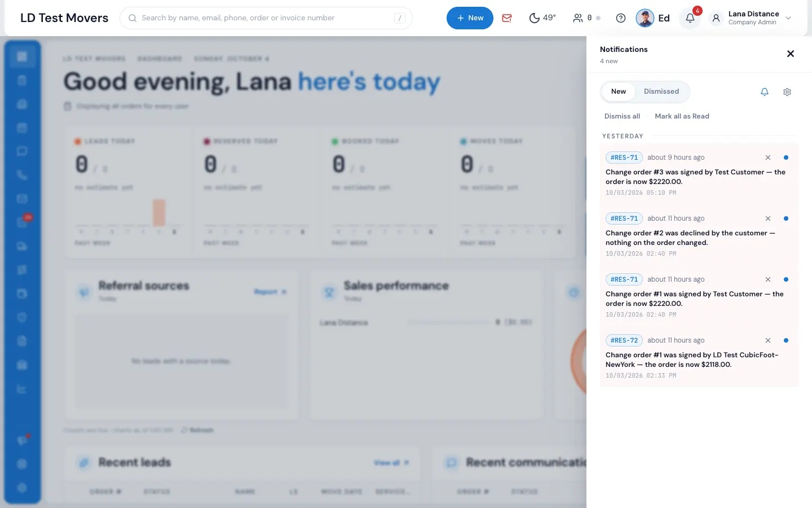This screenshot has width=812, height=508.
Task: Click the 49° moon weather indicator
Action: [542, 18]
